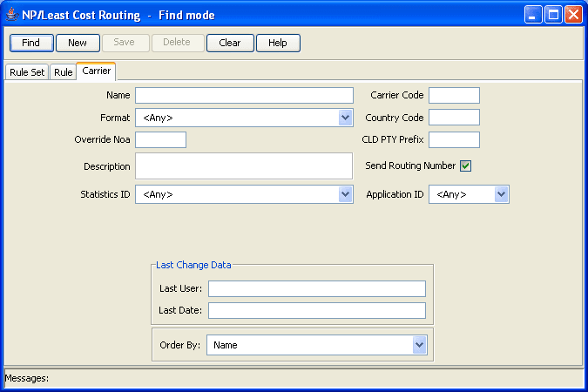Focus the Override Noa field
The height and width of the screenshot is (392, 588).
point(160,140)
